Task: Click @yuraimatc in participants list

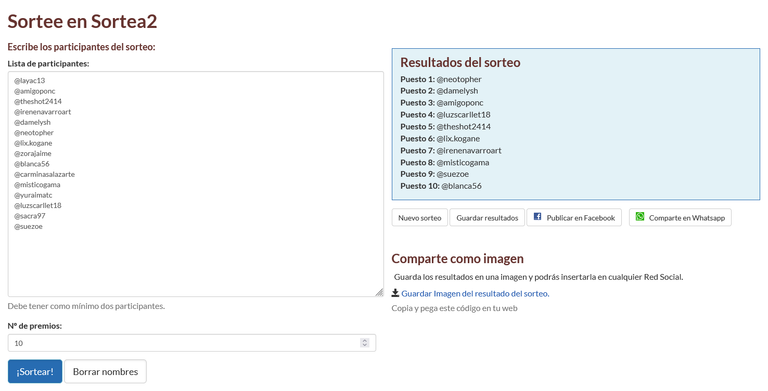Action: (x=33, y=195)
